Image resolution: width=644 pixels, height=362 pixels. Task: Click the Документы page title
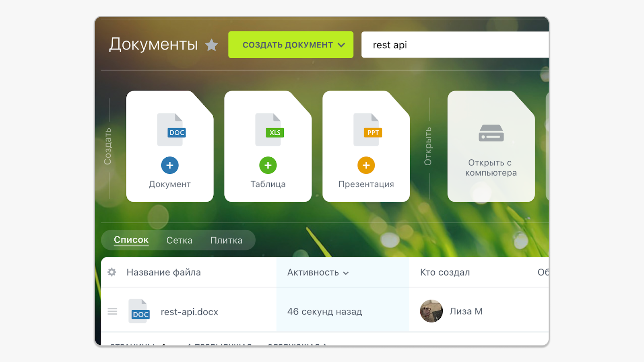click(x=153, y=44)
